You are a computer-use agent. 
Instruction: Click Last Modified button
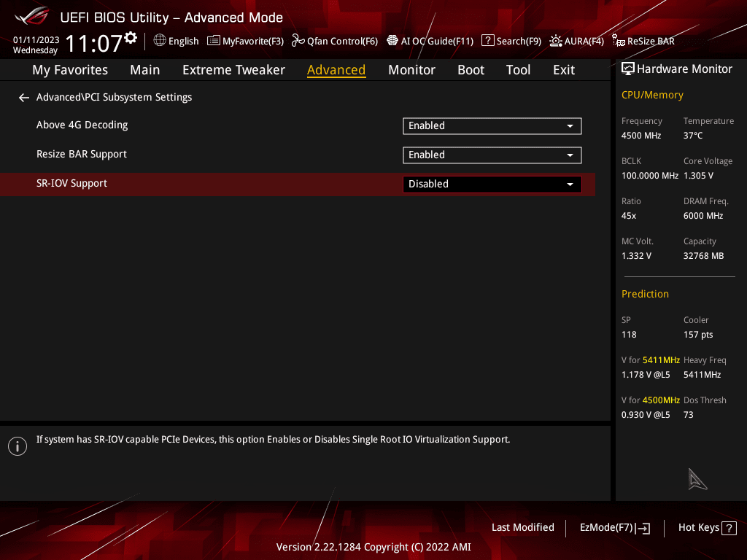click(522, 528)
